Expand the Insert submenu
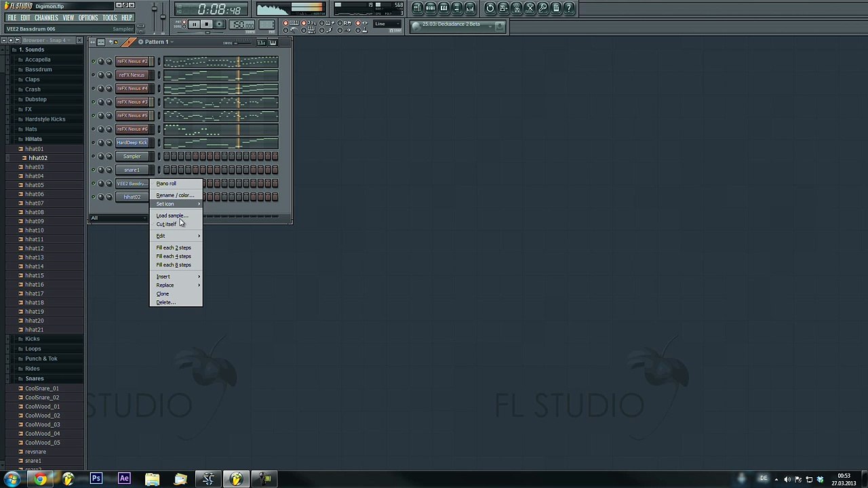 click(x=176, y=277)
